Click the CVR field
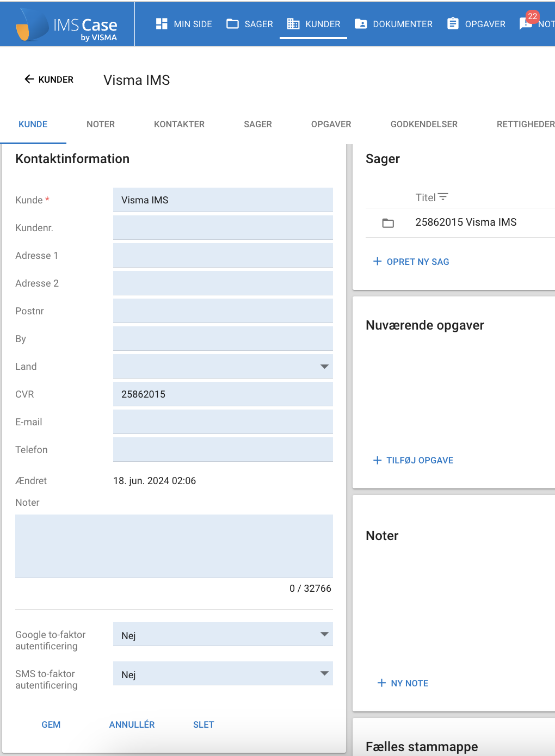 click(223, 394)
